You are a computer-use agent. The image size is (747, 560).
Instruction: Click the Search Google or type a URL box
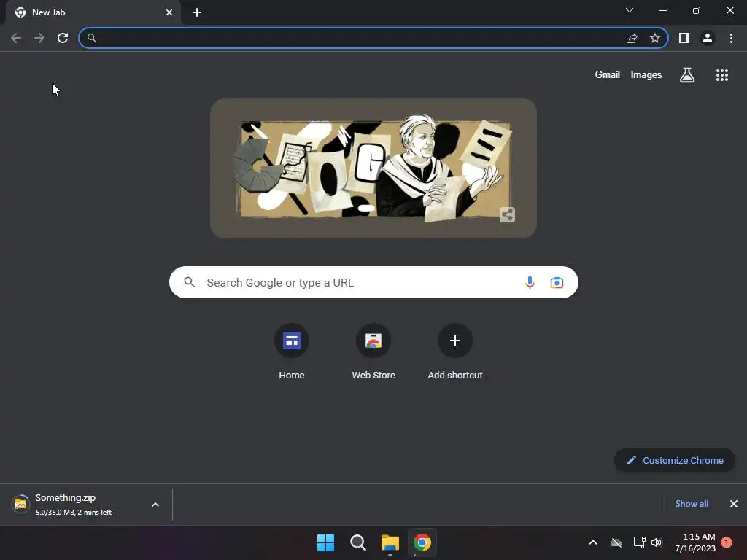click(373, 282)
